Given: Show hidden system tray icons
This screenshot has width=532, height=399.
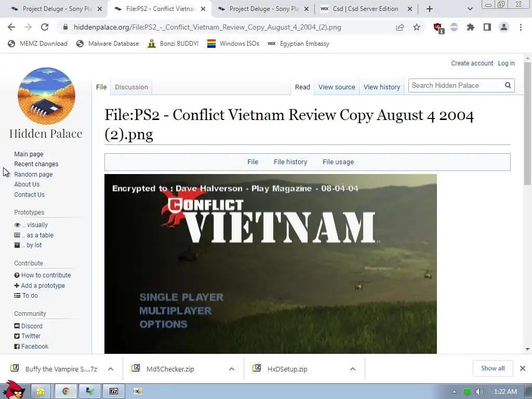Looking at the screenshot, I should pyautogui.click(x=454, y=392).
